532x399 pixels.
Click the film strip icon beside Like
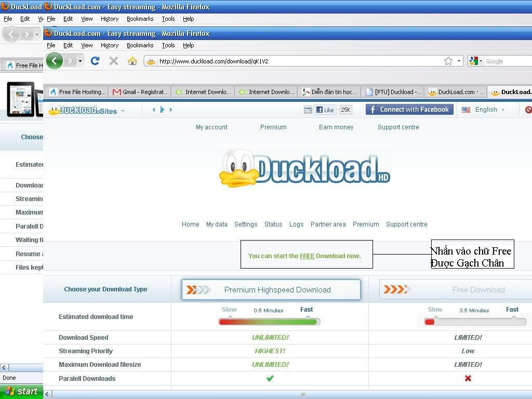tap(308, 110)
